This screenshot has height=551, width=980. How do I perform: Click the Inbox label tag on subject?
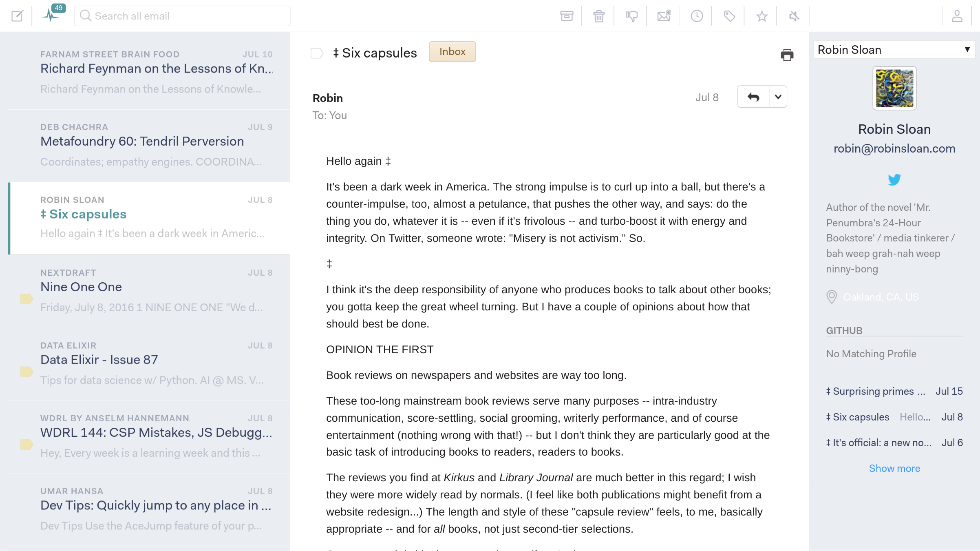452,51
